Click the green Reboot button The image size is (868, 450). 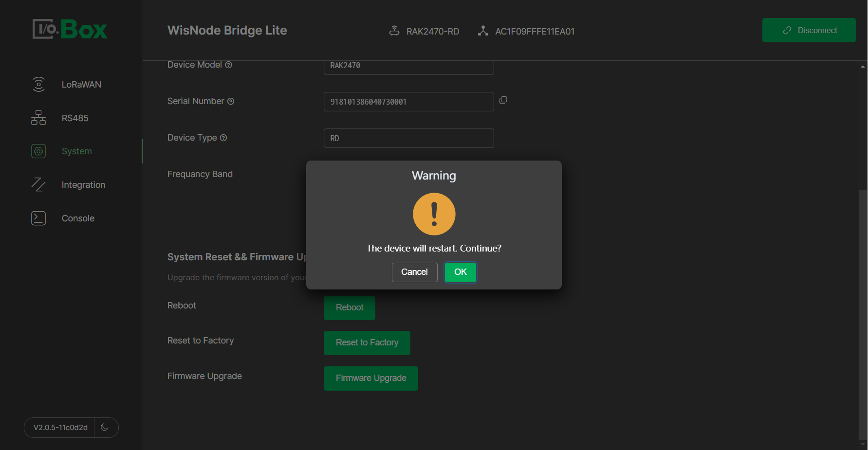(350, 307)
